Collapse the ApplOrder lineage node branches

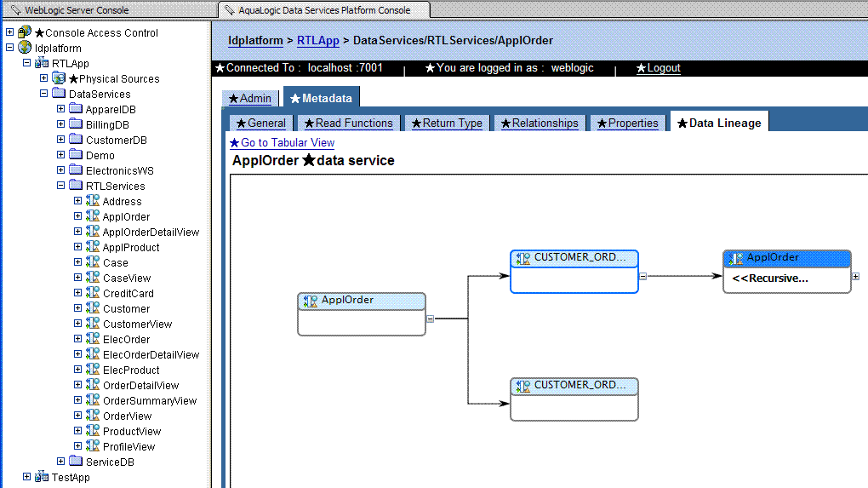click(430, 319)
